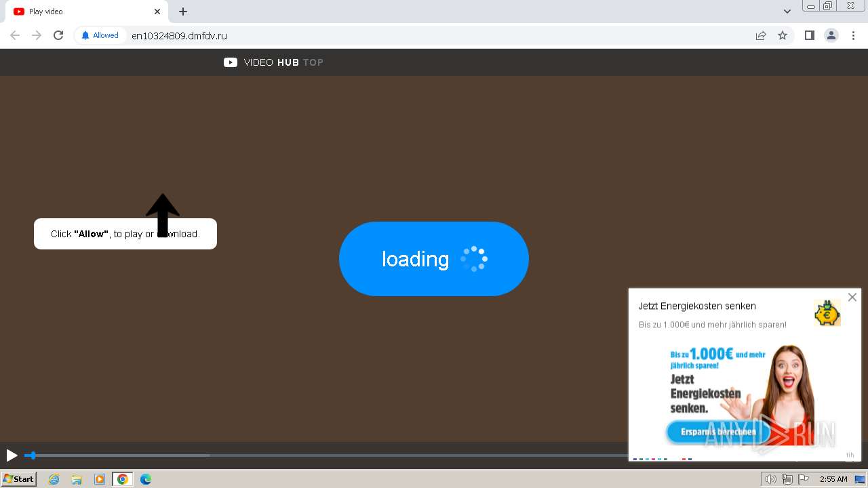
Task: Bookmark this page with the star icon
Action: click(783, 35)
